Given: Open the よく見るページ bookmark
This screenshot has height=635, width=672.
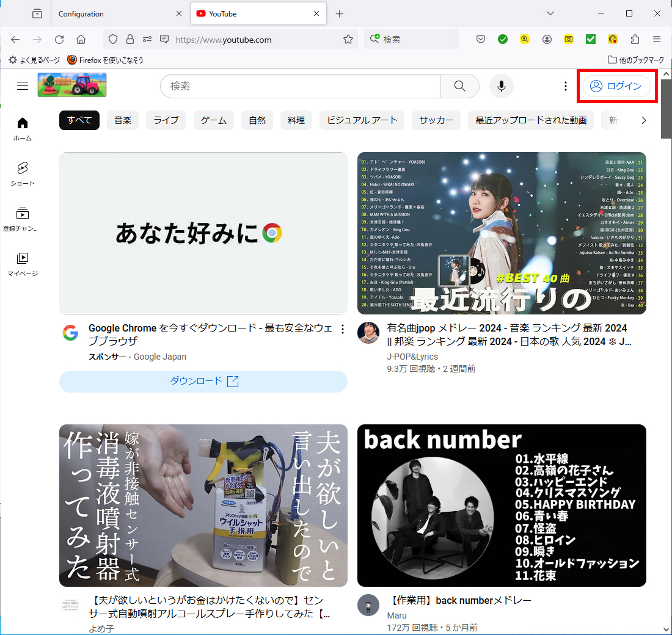Looking at the screenshot, I should tap(34, 60).
